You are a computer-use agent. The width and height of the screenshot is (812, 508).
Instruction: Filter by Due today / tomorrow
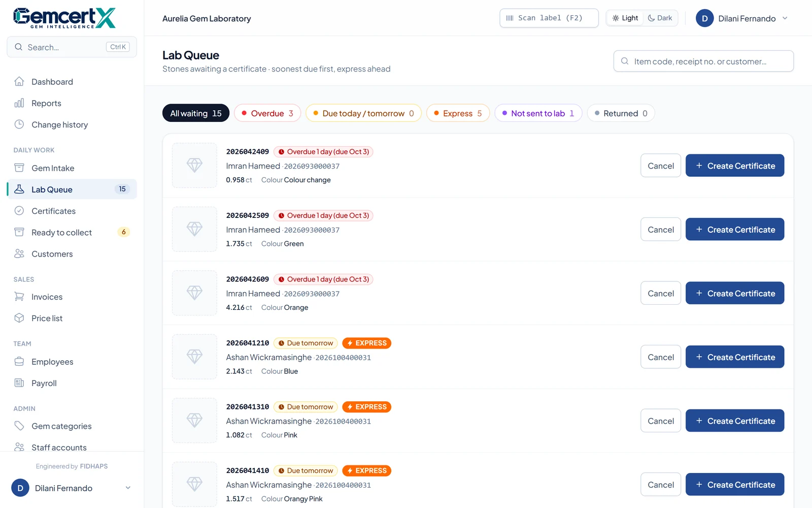363,113
